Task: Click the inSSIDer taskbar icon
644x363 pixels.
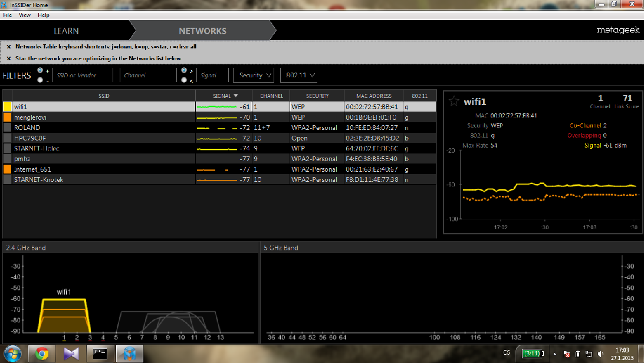Action: 130,354
